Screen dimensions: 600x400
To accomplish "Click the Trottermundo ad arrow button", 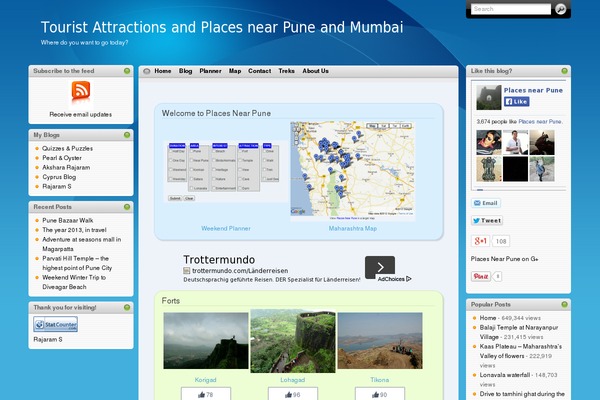I will pos(380,267).
